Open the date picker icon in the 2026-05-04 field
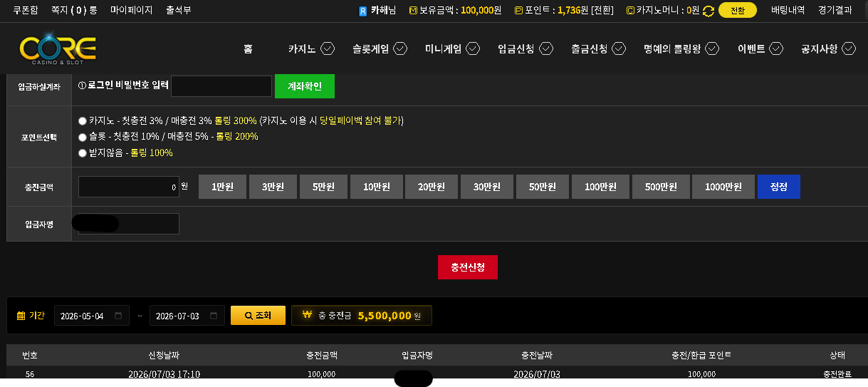This screenshot has height=387, width=868. (x=118, y=316)
